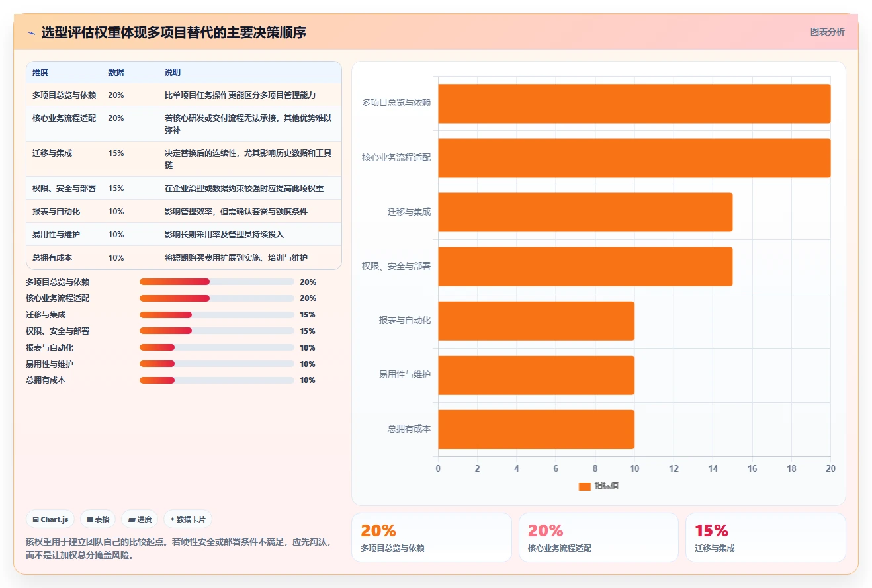The image size is (872, 588).
Task: Click table cell 多项目总览与依赖
Action: [x=64, y=95]
